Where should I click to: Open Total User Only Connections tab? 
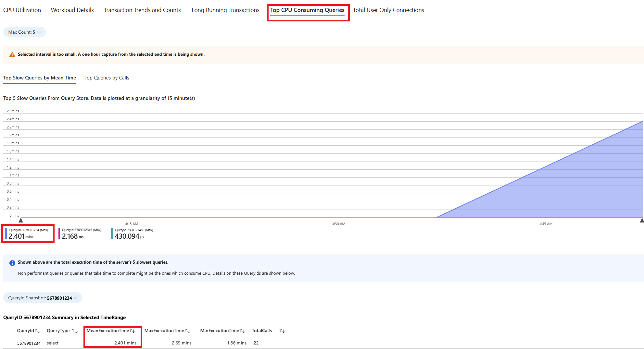388,10
